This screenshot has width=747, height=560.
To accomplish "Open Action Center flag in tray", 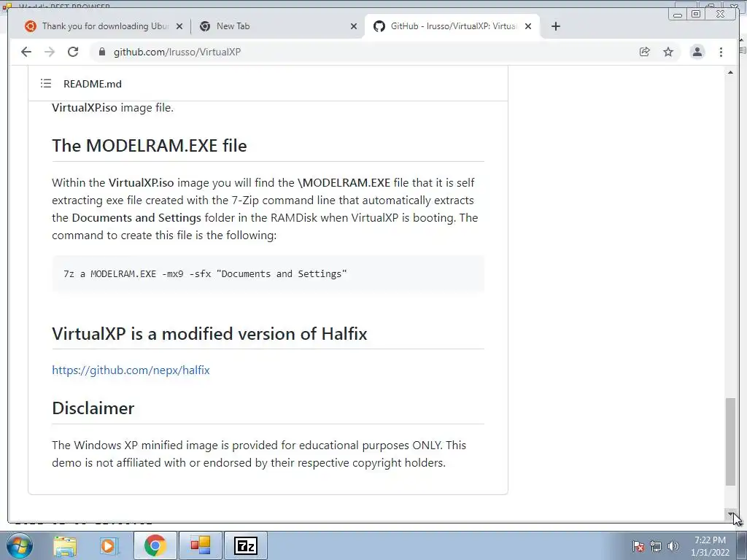I will pos(638,545).
